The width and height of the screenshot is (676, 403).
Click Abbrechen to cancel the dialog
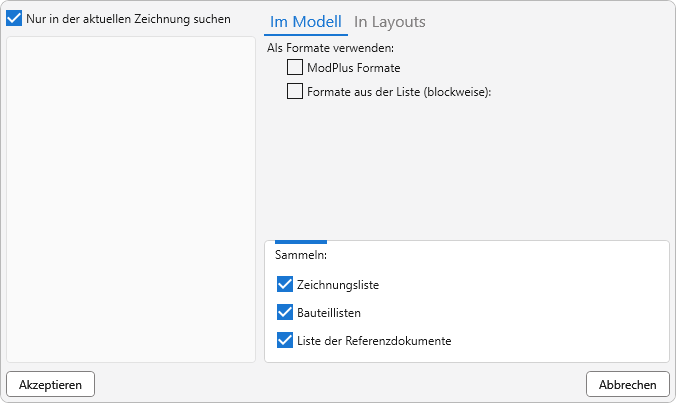(627, 385)
